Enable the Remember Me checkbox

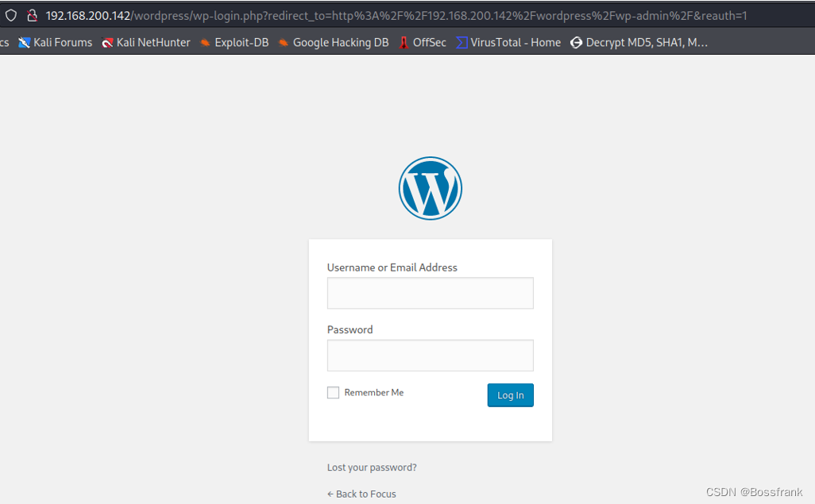333,392
